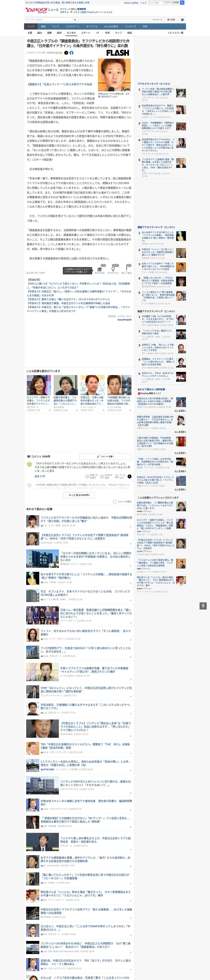Open the 速報 nav tab
Viewport: 210px width, 980px height.
43,27
